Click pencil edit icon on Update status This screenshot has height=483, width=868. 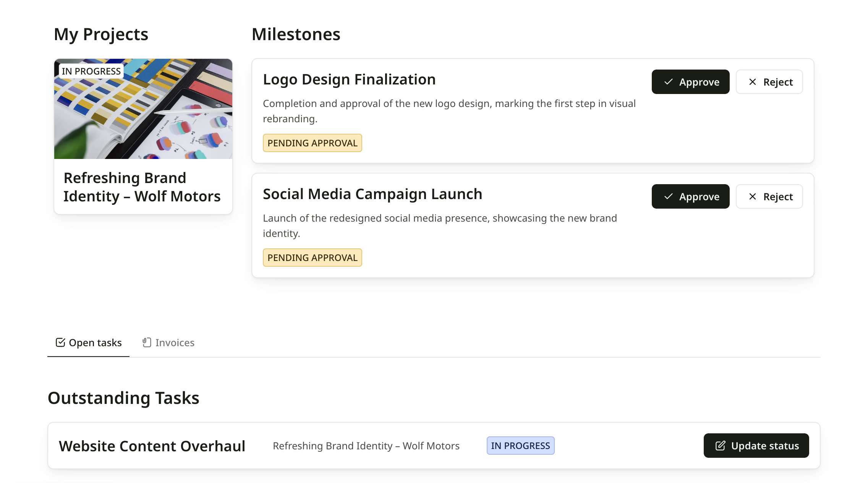click(720, 446)
